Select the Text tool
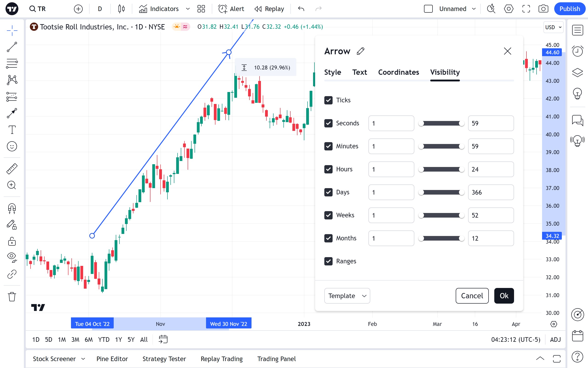Screen dimensions: 588x368 (x=12, y=130)
